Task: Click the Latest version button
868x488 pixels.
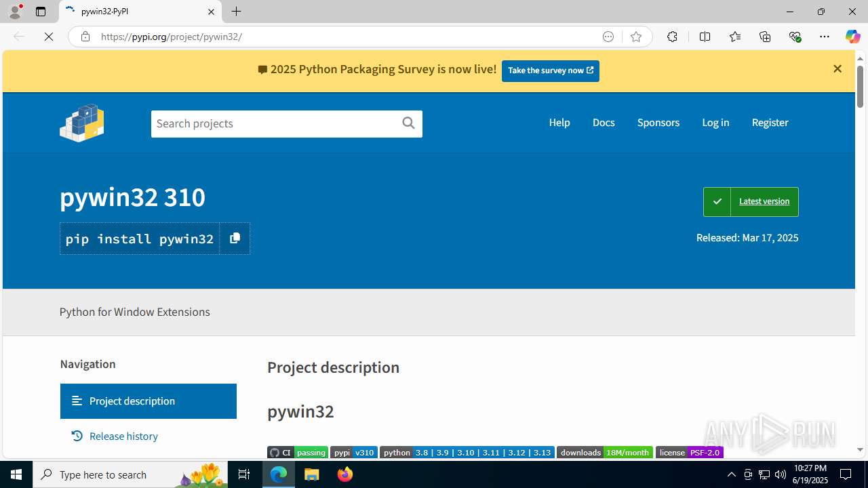Action: coord(751,202)
